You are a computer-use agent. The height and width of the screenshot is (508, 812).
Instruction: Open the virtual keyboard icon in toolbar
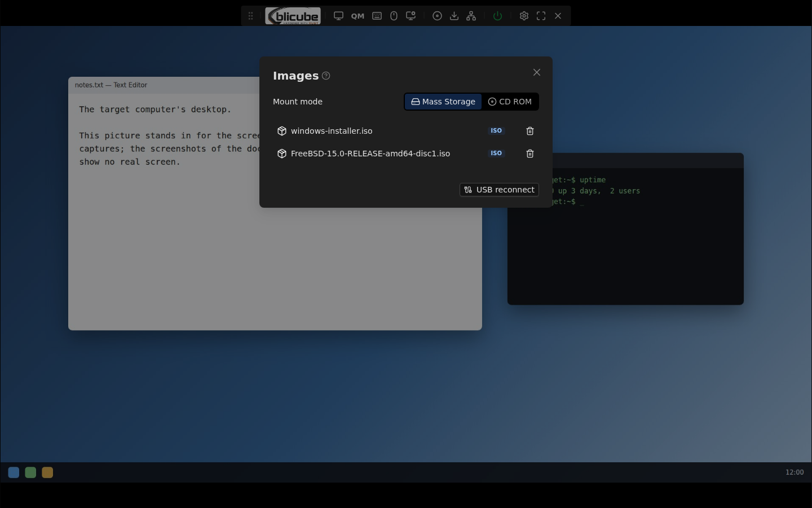tap(377, 16)
